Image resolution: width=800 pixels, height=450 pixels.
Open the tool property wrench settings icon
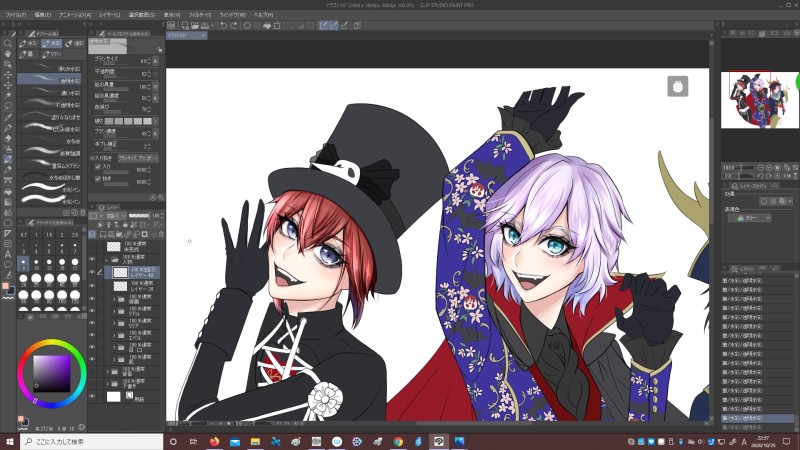coord(161,197)
